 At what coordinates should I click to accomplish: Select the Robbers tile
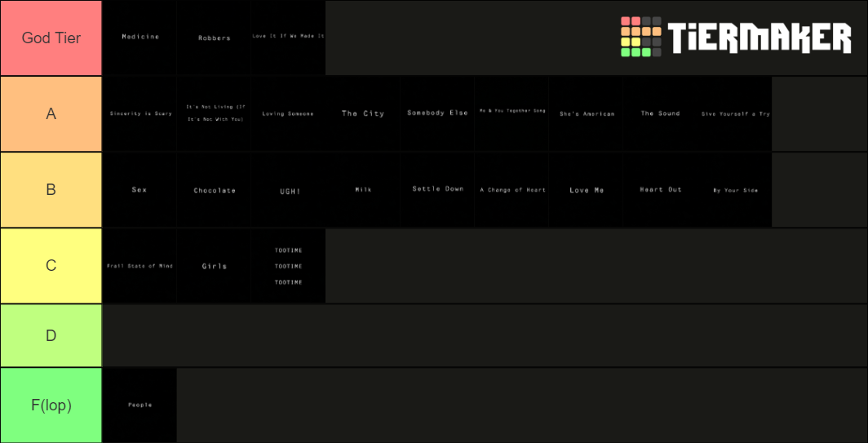point(215,38)
